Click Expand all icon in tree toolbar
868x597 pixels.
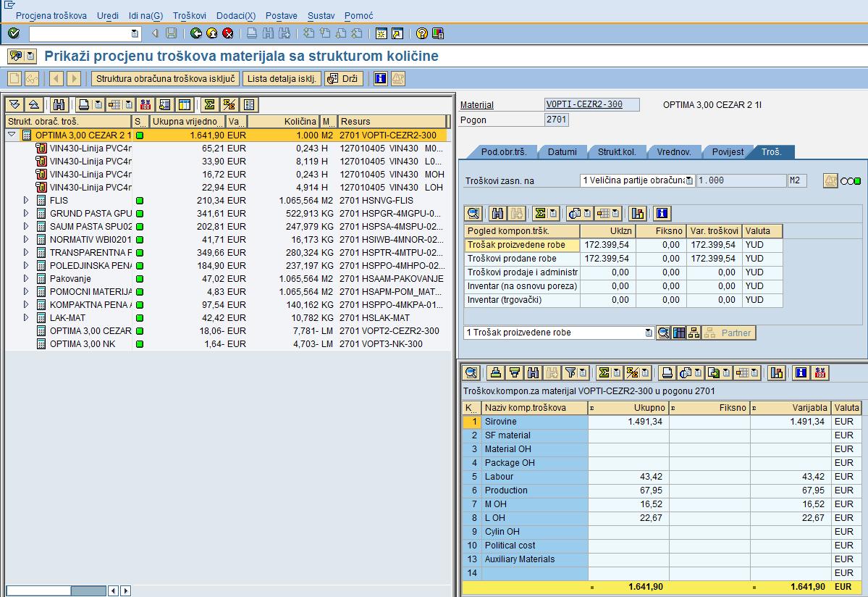15,105
